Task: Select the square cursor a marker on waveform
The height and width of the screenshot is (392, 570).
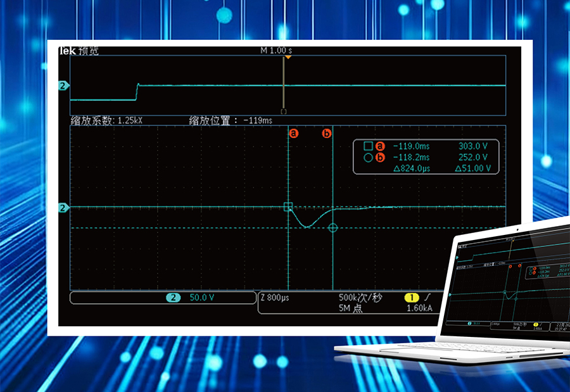Action: pyautogui.click(x=288, y=206)
